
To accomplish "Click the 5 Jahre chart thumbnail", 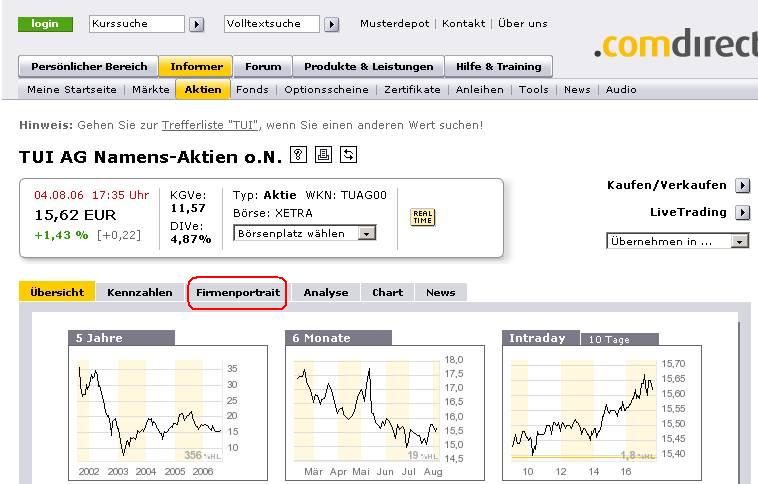I will click(168, 413).
